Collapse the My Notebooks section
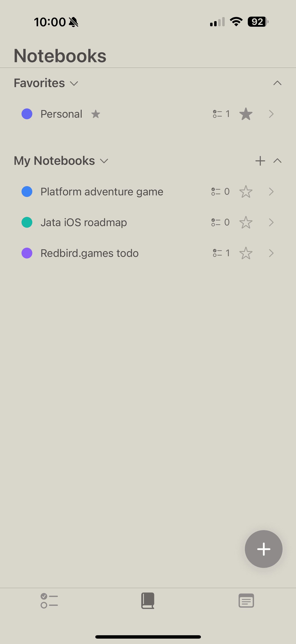296x644 pixels. [x=277, y=161]
